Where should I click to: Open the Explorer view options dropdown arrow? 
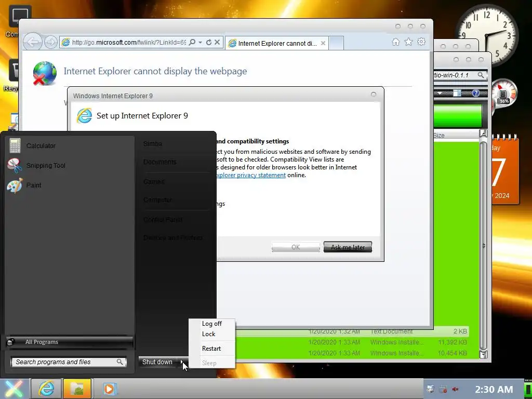click(x=440, y=93)
